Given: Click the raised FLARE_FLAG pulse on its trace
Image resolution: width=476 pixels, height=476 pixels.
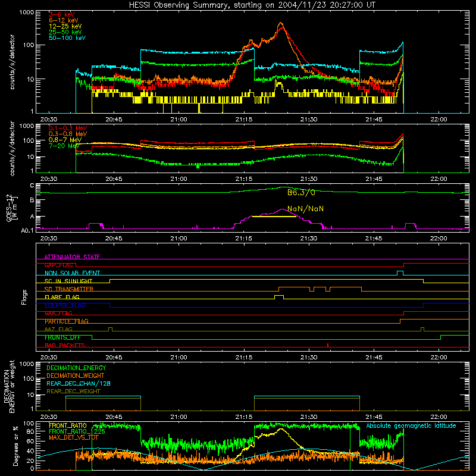Looking at the screenshot, I should tap(279, 297).
